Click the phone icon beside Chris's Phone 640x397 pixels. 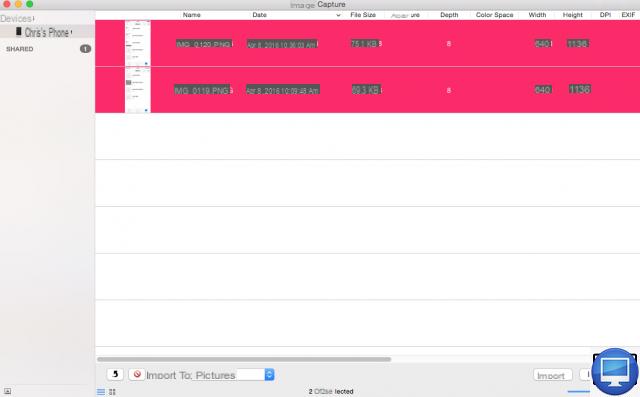18,31
